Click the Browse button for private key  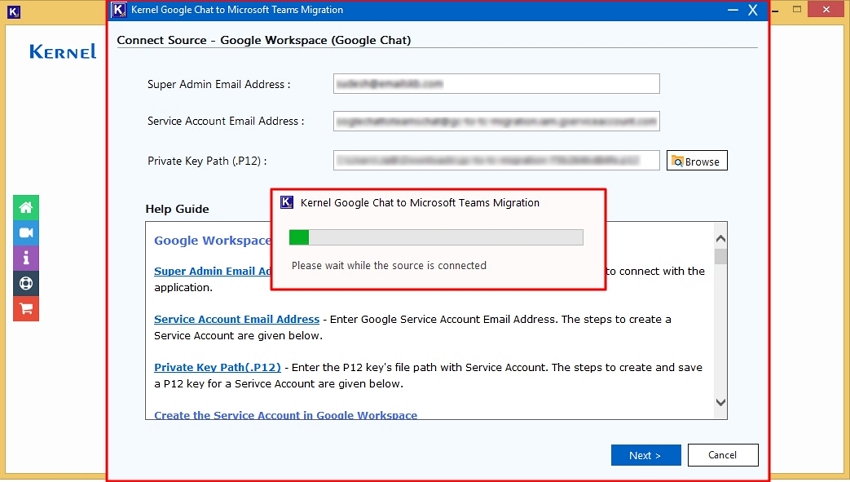point(697,161)
